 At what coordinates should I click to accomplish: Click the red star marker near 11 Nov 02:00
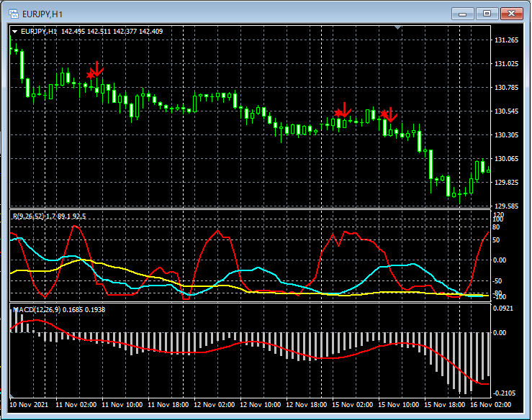pos(91,75)
